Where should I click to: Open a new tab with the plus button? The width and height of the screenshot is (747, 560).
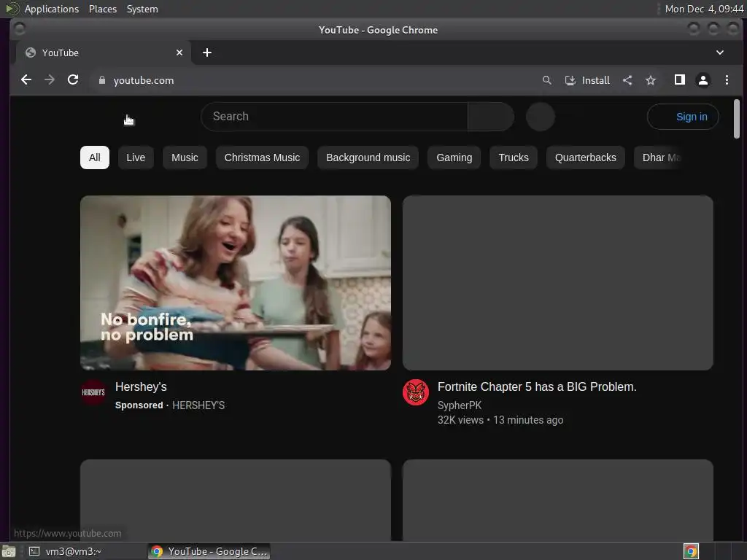click(x=206, y=52)
